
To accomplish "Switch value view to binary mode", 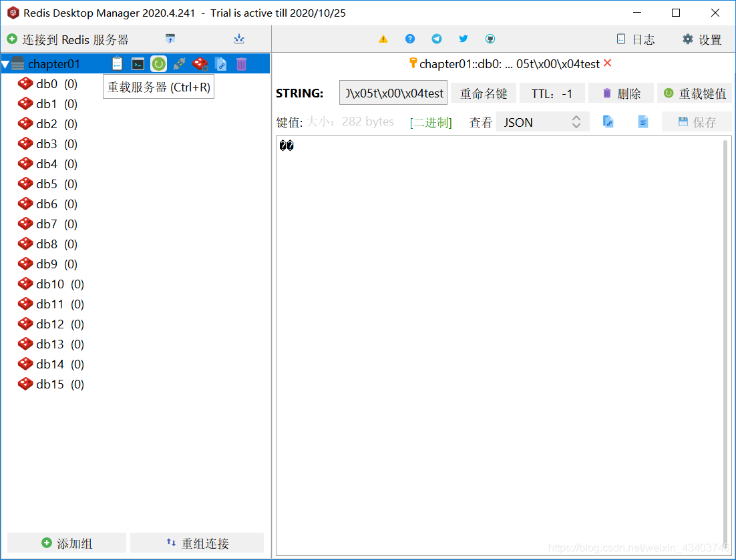I will click(431, 122).
